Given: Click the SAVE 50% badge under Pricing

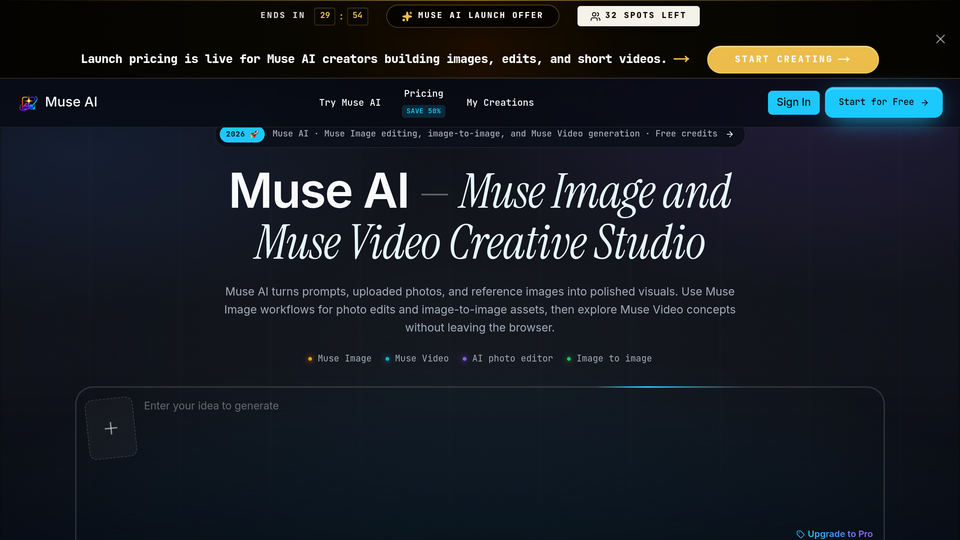Looking at the screenshot, I should coord(423,111).
